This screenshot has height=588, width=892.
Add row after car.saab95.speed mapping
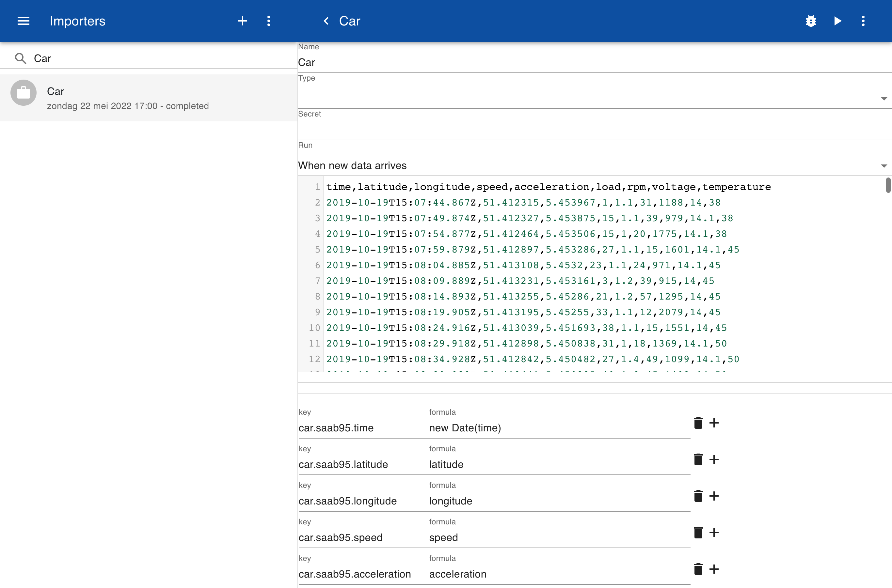(714, 533)
